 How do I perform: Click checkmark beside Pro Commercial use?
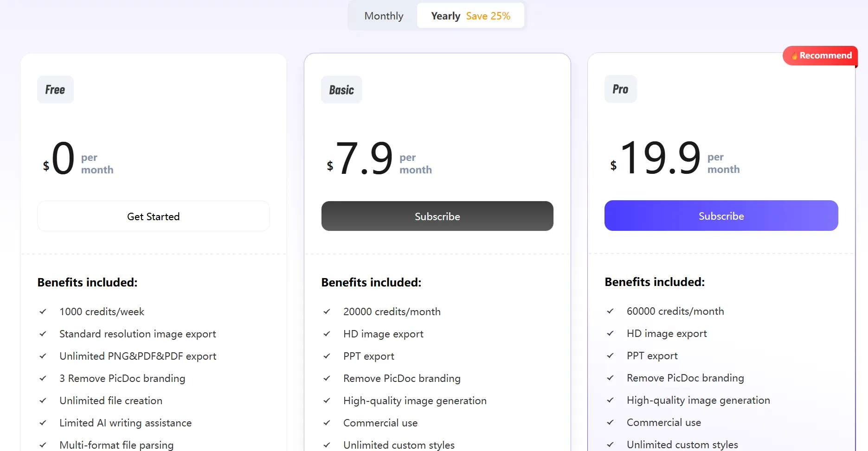point(611,422)
